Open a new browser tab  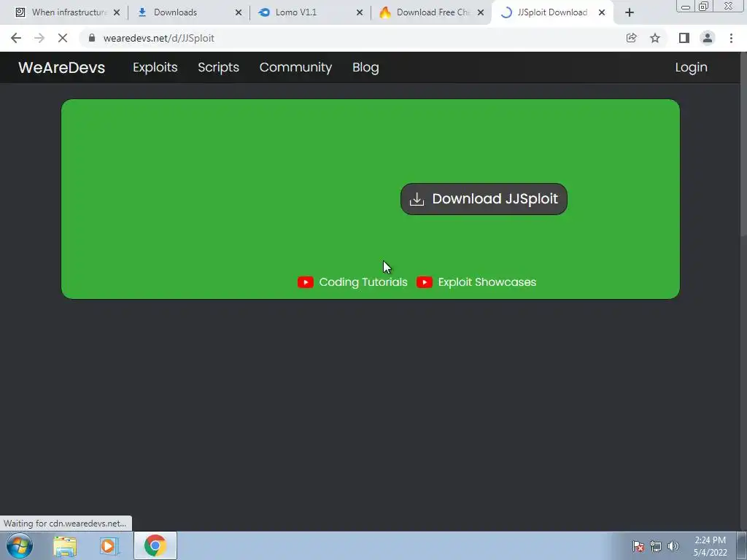coord(630,12)
